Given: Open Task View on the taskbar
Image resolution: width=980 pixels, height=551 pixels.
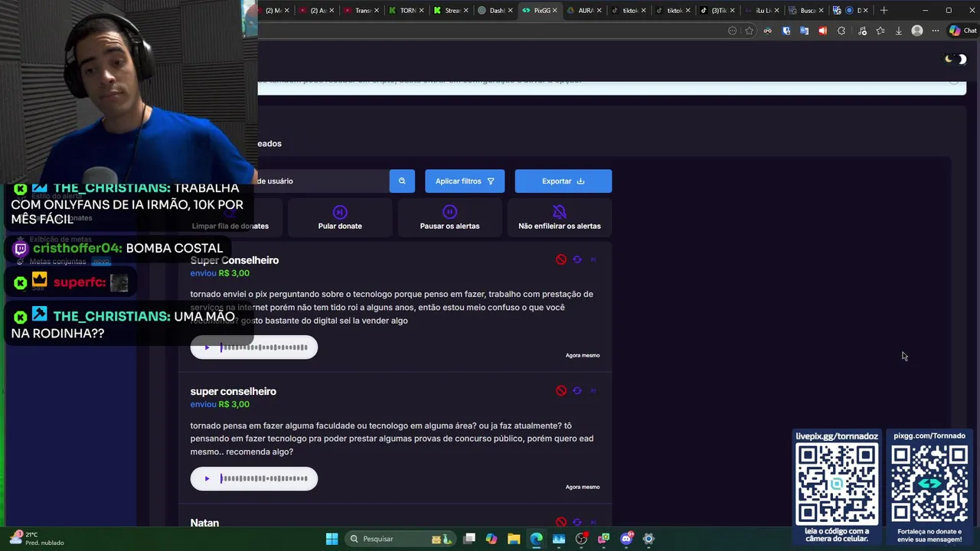Looking at the screenshot, I should [x=469, y=539].
